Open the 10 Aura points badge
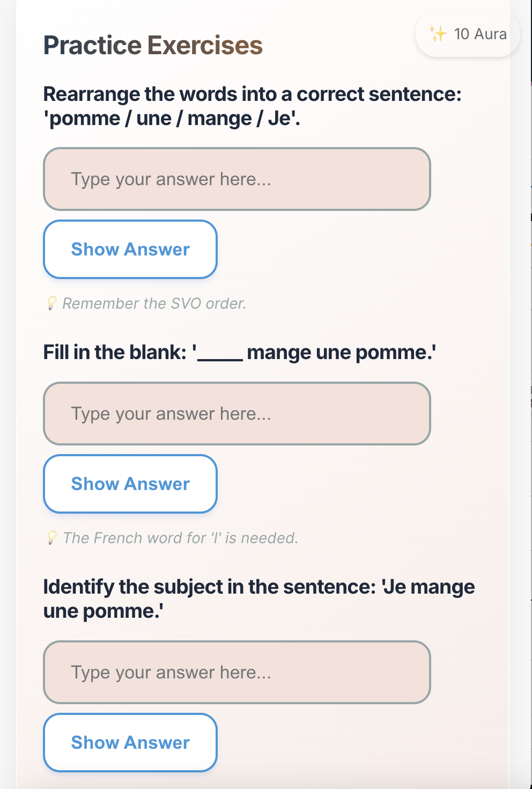Image resolution: width=532 pixels, height=789 pixels. 468,34
